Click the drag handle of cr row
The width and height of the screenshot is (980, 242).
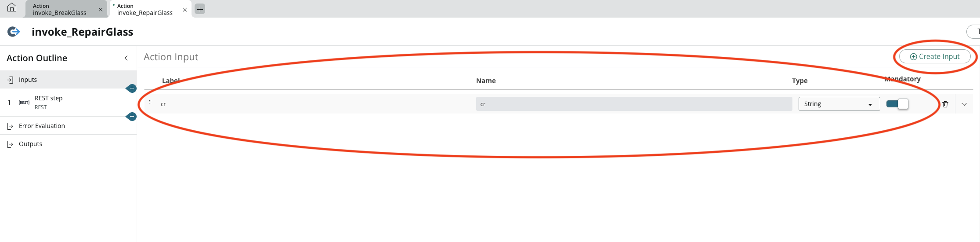click(x=150, y=103)
